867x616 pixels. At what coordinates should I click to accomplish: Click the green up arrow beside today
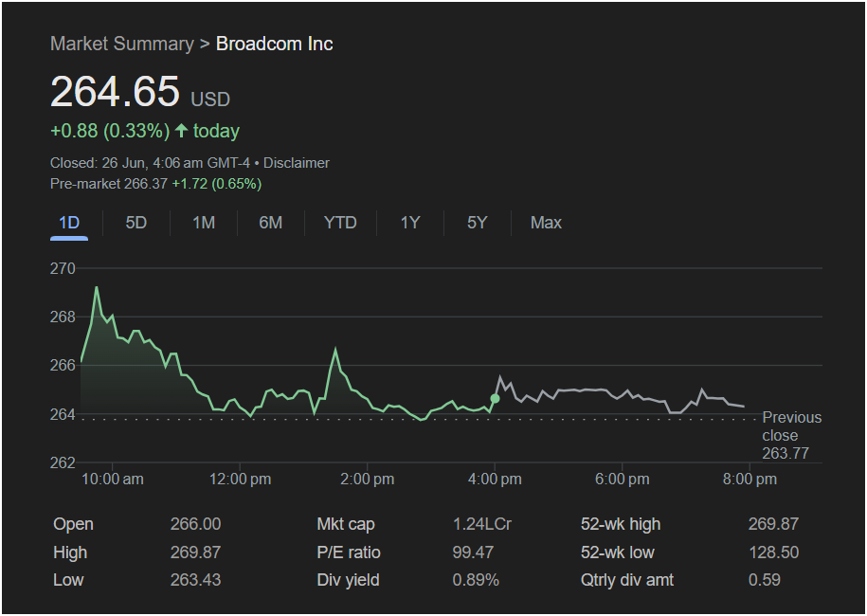[x=181, y=131]
